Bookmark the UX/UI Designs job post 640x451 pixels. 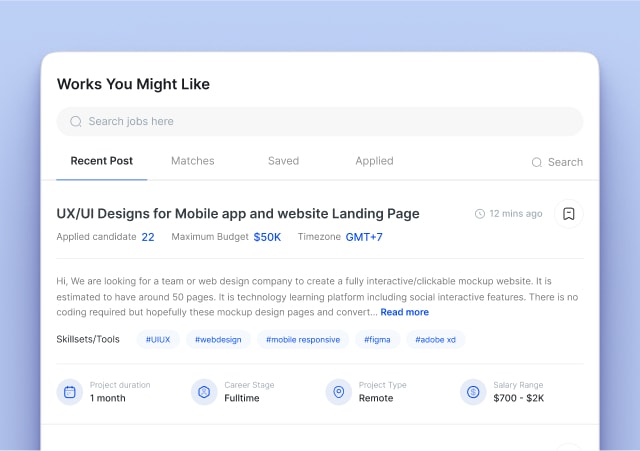coord(569,213)
